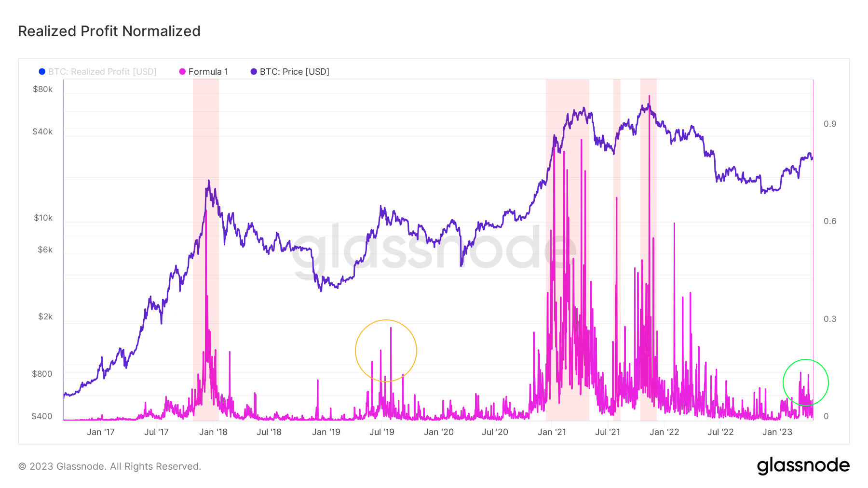Toggle the Formula 1 series legend
The width and height of the screenshot is (868, 488).
click(x=203, y=72)
